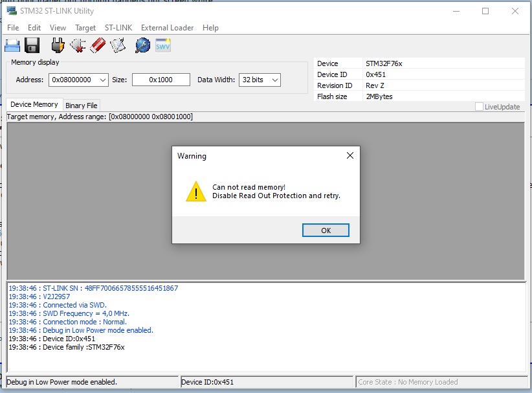
Task: Maximize the ST-LINK Utility window
Action: pos(485,11)
